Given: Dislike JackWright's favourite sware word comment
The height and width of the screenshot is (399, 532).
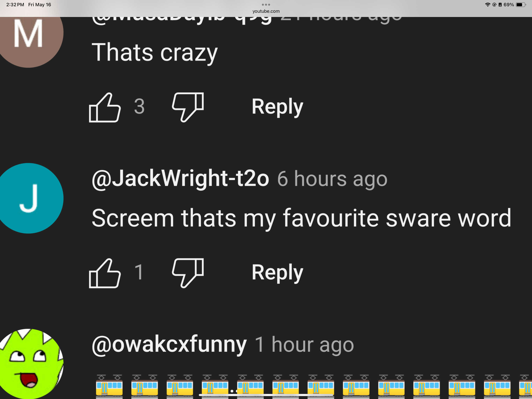Looking at the screenshot, I should point(188,273).
